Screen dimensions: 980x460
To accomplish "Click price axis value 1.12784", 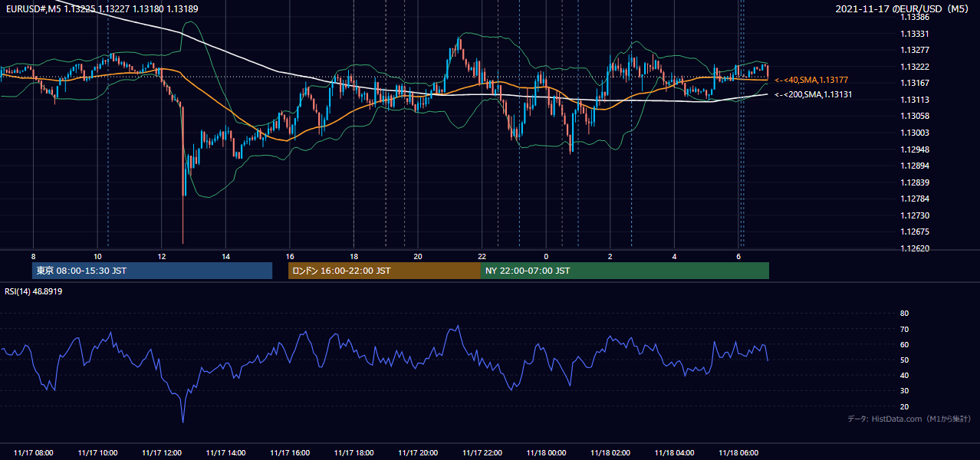I will 915,199.
